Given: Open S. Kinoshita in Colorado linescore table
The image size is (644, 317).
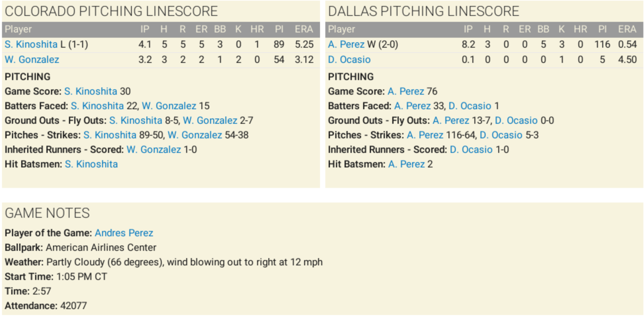Looking at the screenshot, I should pyautogui.click(x=31, y=44).
